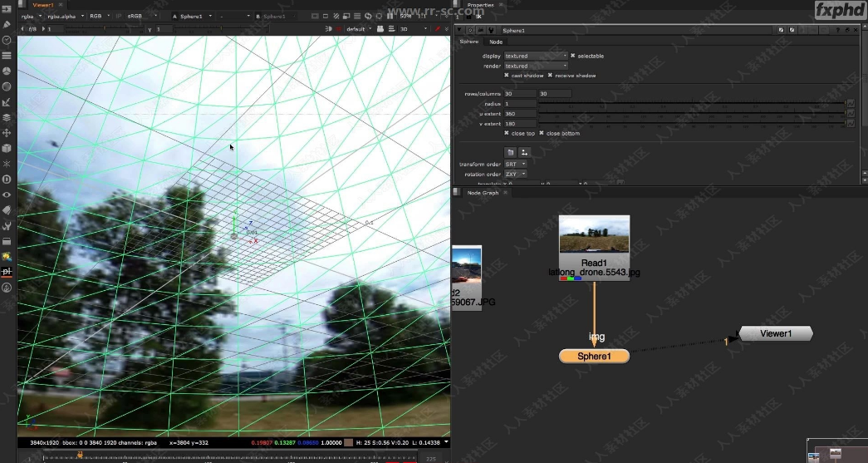868x463 pixels.
Task: Toggle the close bottom checkbox
Action: pyautogui.click(x=542, y=134)
